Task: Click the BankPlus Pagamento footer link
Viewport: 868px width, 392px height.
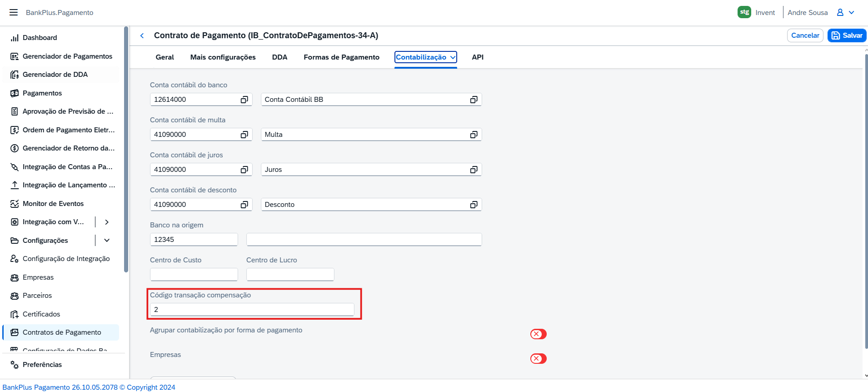Action: pyautogui.click(x=89, y=387)
